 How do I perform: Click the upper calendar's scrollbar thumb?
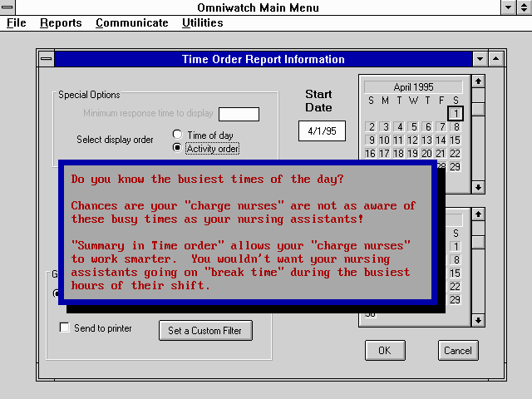click(478, 109)
